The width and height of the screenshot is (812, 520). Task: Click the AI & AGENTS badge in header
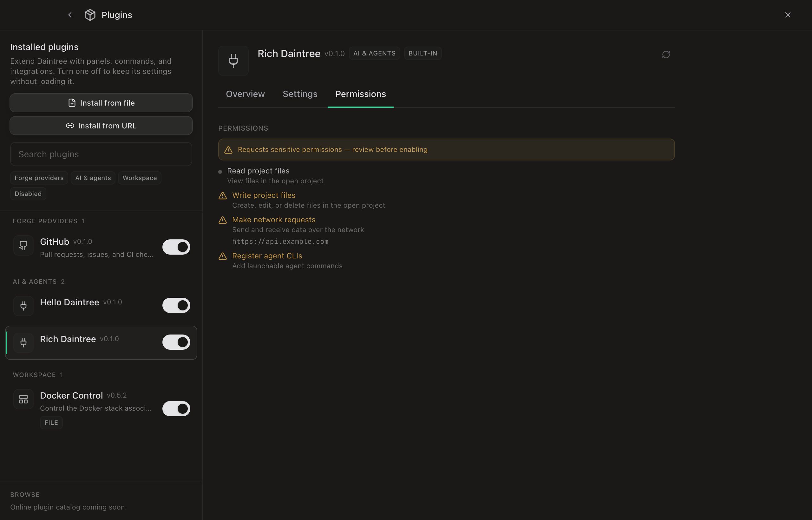374,53
